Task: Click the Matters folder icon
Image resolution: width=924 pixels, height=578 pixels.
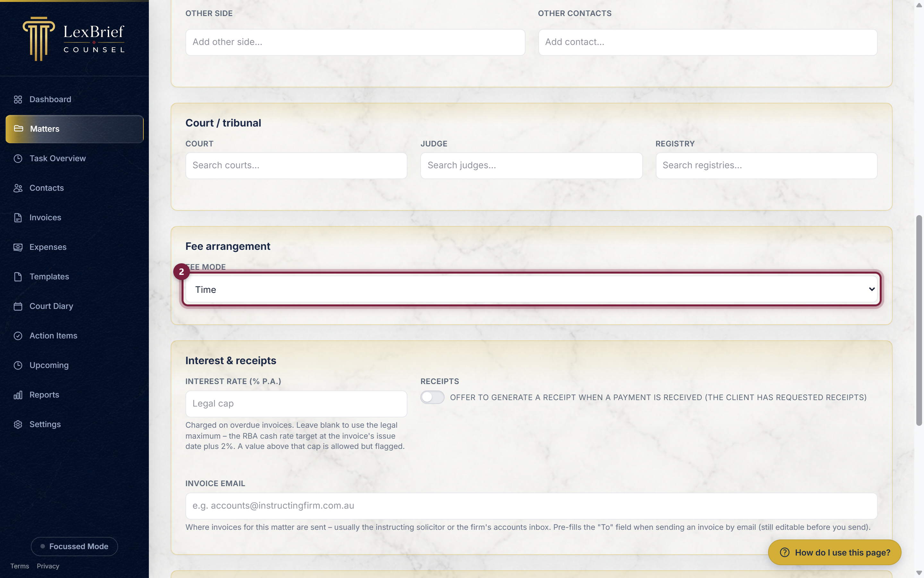Action: [x=18, y=128]
